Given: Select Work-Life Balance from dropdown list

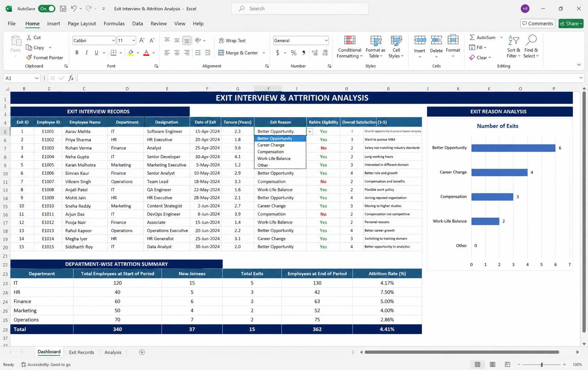Looking at the screenshot, I should [280, 159].
